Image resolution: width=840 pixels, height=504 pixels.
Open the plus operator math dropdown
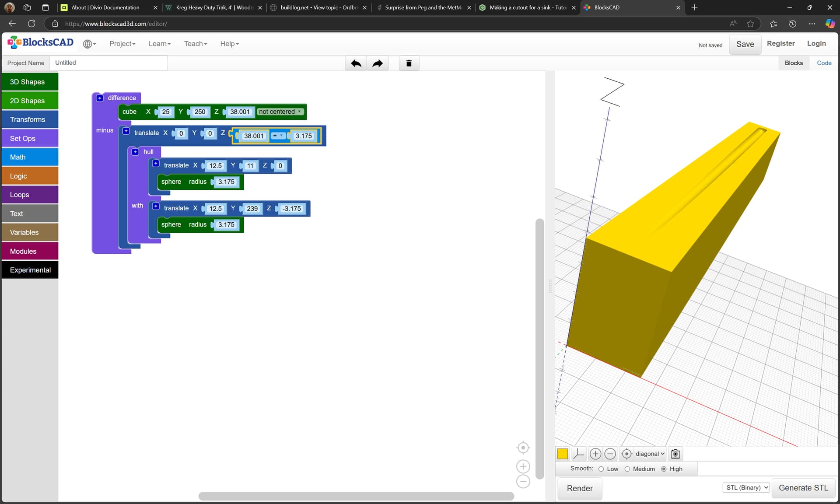278,136
